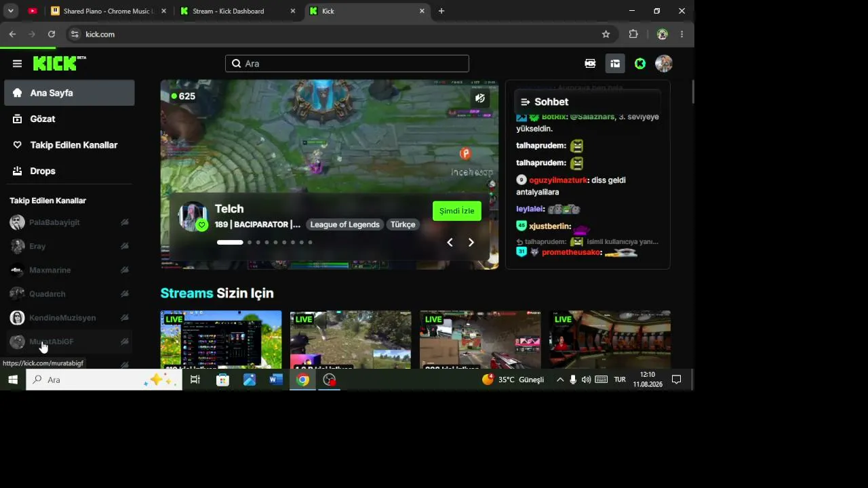The image size is (868, 488).
Task: Click the Quadarch offline icon
Action: point(125,293)
